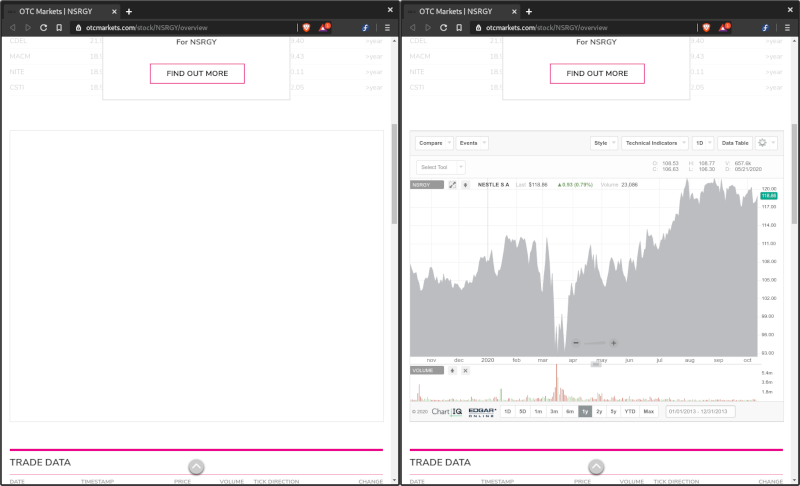Go back in the right browser window
Viewport: 800px width, 486px height.
coord(413,28)
